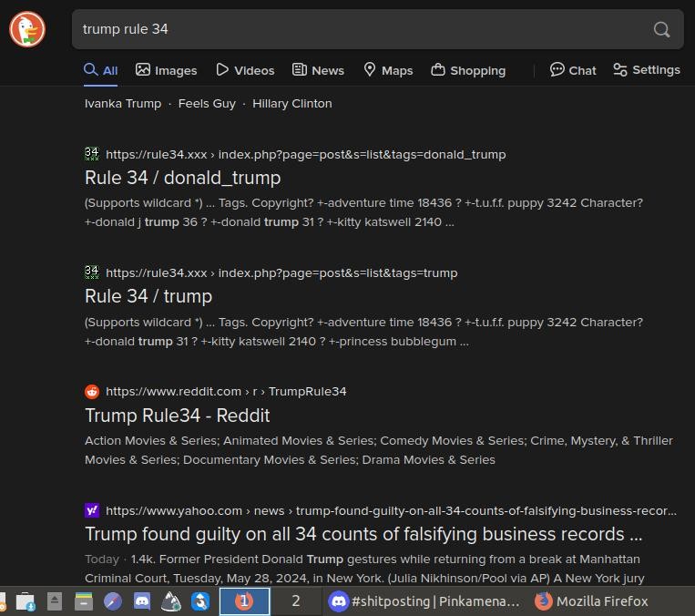Open the blue wrench tool taskbar icon
Viewport: 695px width, 616px height.
(199, 601)
